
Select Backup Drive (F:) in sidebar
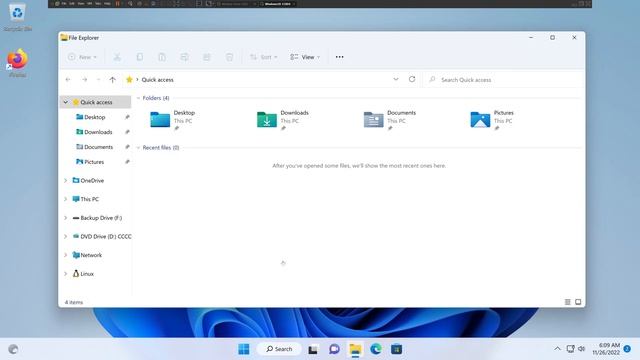tap(101, 218)
